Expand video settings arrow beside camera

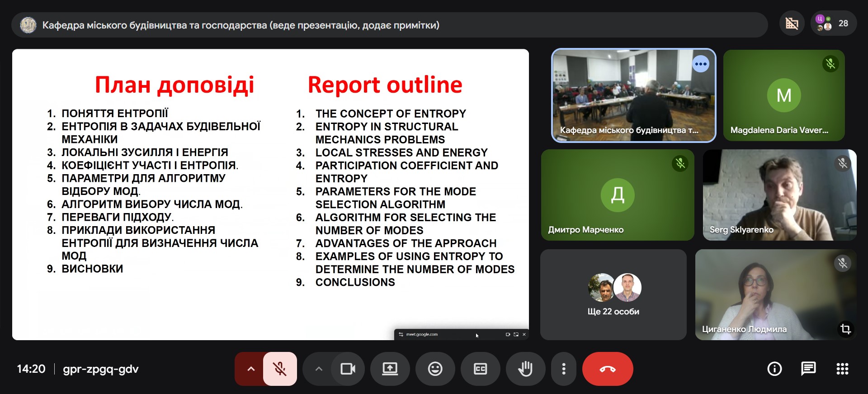click(319, 369)
